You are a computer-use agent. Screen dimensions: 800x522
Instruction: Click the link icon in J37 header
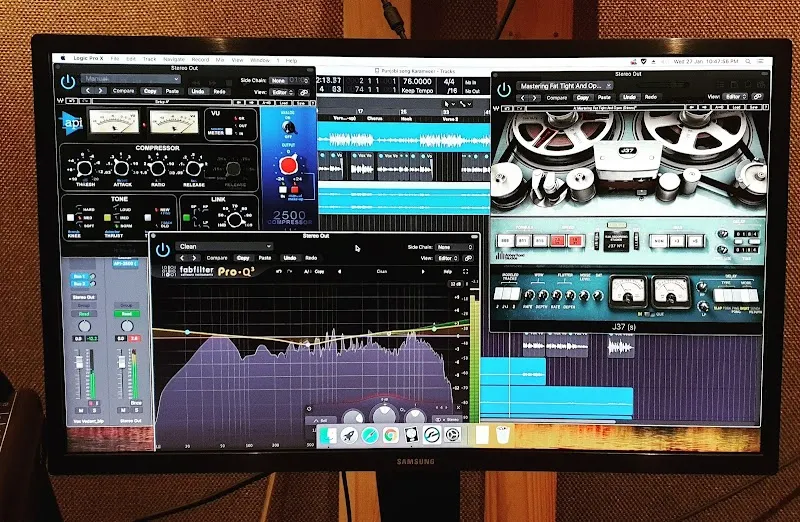tap(757, 96)
